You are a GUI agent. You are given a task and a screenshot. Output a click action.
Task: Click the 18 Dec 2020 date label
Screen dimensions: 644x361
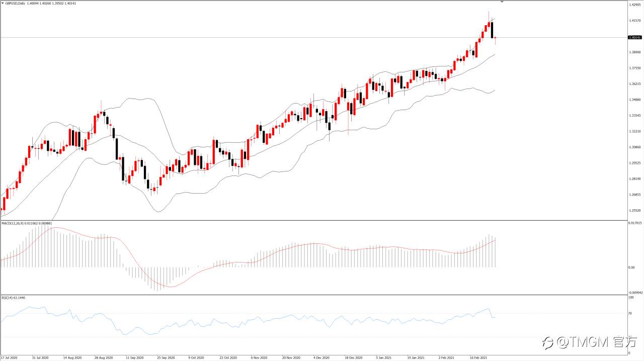(353, 358)
